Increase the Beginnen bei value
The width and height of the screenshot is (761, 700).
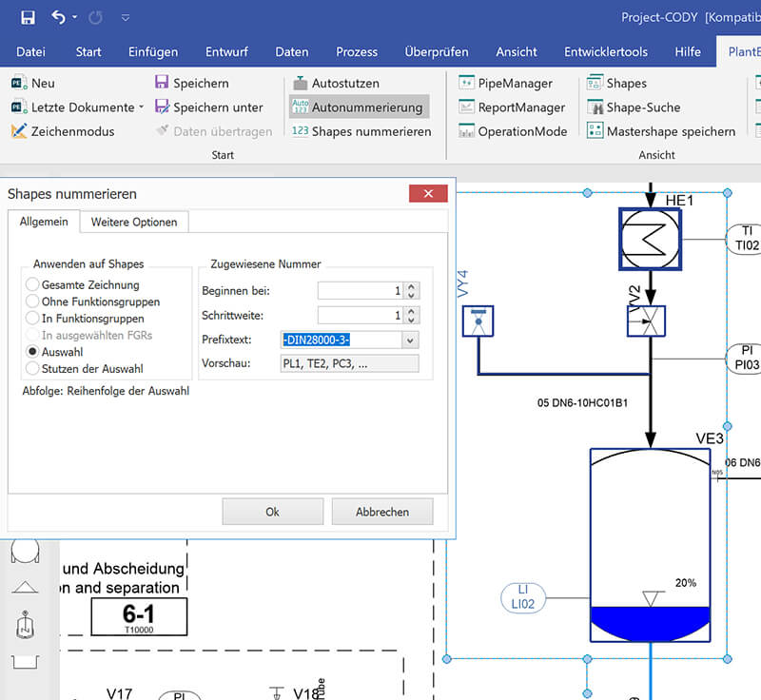coord(412,286)
